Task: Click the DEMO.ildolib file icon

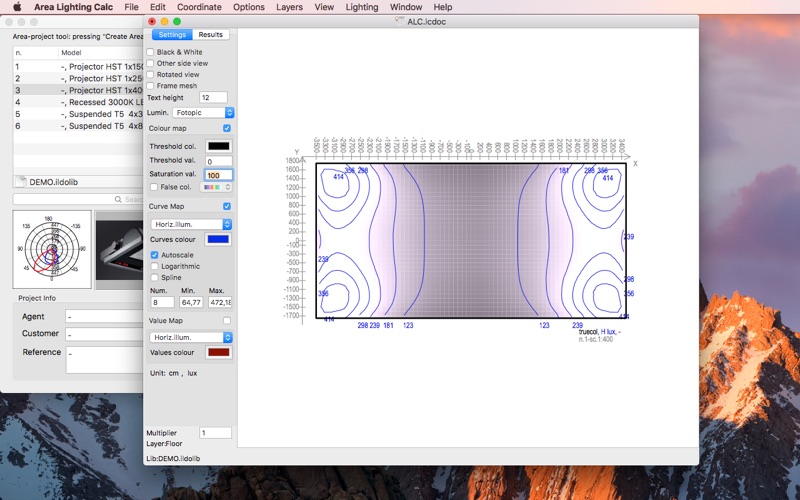Action: pos(23,181)
